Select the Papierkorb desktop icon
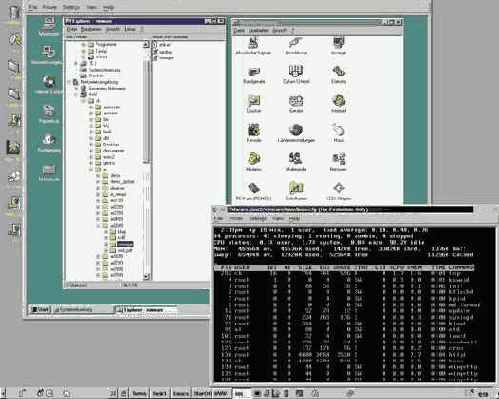This screenshot has width=499, height=399. (49, 114)
